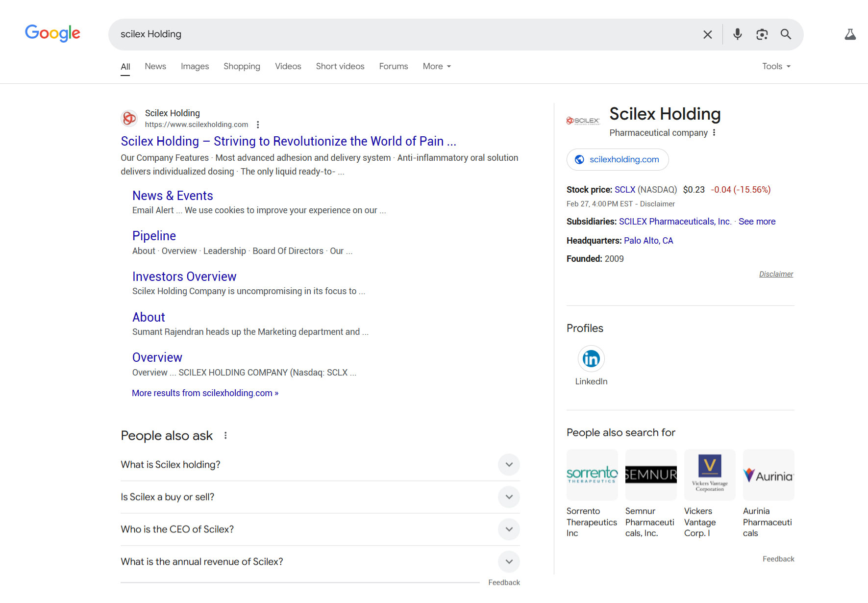
Task: Click the magnifying glass search icon
Action: [x=786, y=34]
